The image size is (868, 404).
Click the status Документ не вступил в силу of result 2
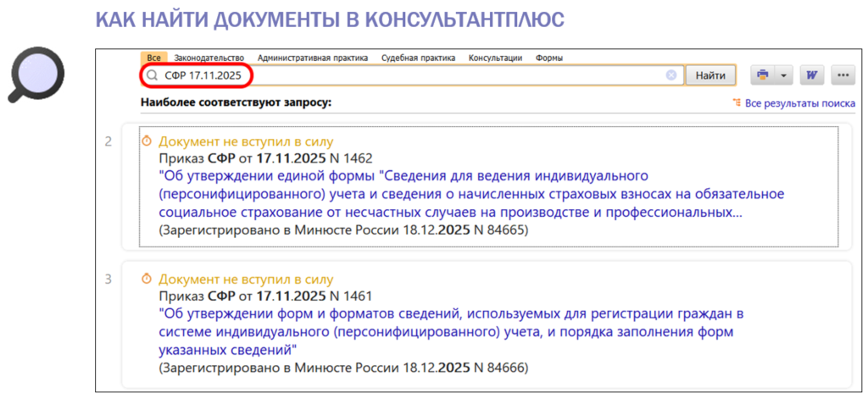coord(247,141)
